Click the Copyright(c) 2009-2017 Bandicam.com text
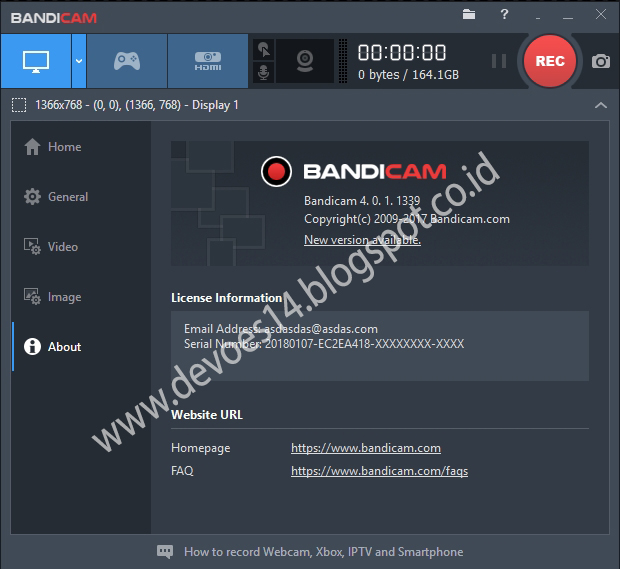The image size is (620, 569). pos(407,219)
